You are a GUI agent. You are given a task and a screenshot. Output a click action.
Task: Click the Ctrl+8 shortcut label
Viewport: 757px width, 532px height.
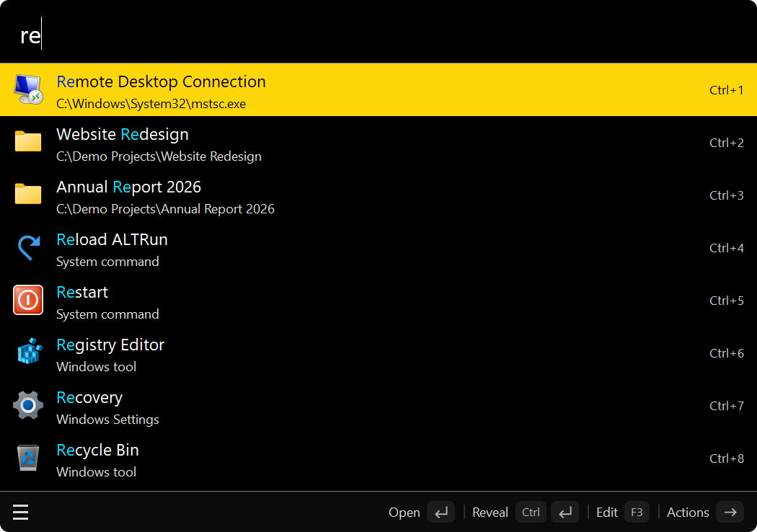(x=727, y=458)
